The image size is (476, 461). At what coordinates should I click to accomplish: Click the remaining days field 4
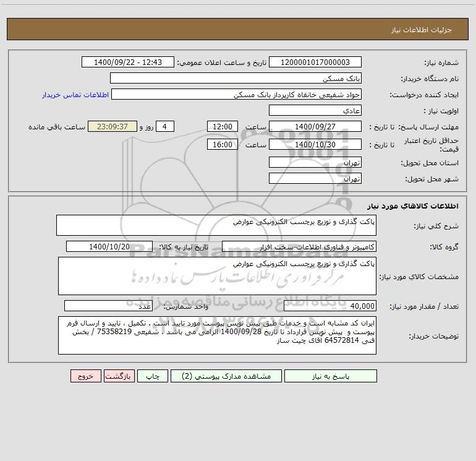pyautogui.click(x=165, y=126)
